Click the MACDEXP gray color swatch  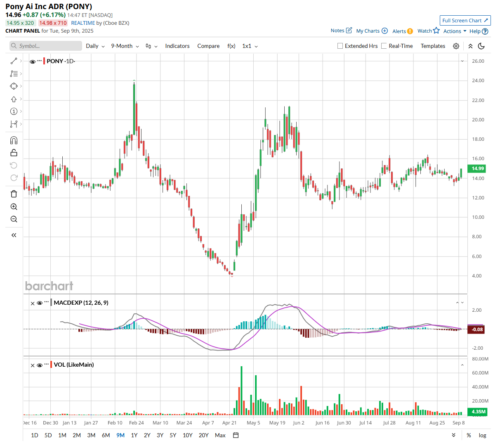coord(51,303)
